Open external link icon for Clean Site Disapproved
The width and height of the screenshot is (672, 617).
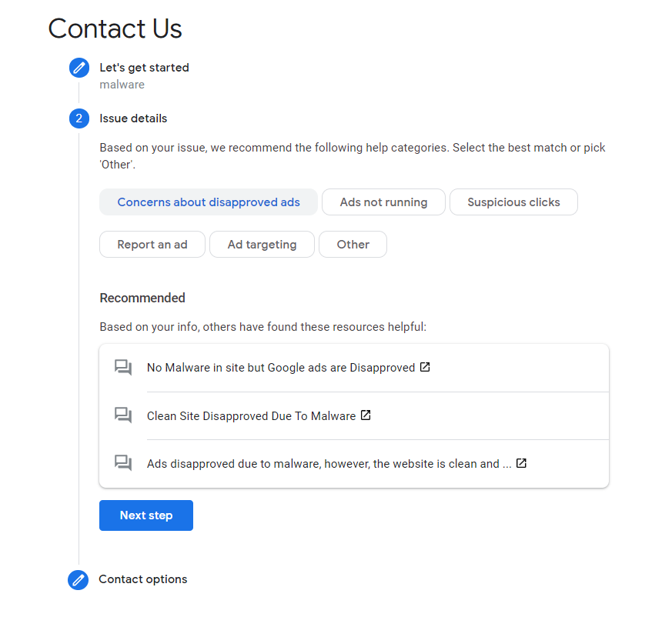366,415
